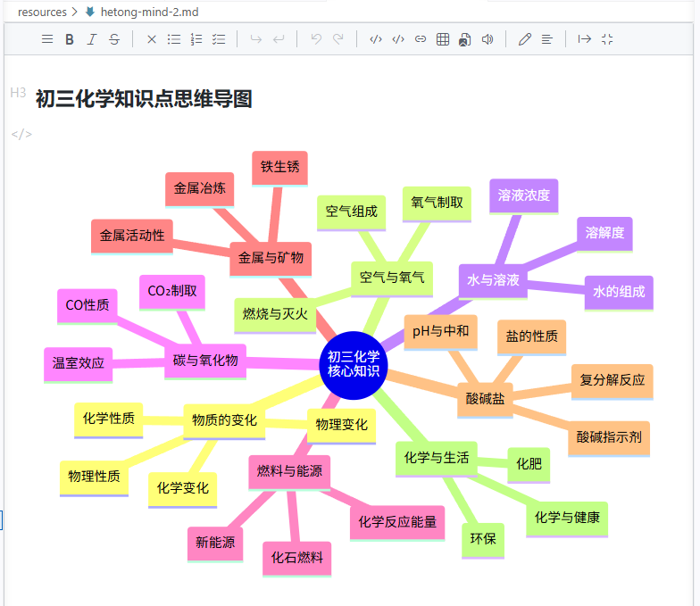The width and height of the screenshot is (700, 606).
Task: Click the X line-remove toolbar icon
Action: 152,39
